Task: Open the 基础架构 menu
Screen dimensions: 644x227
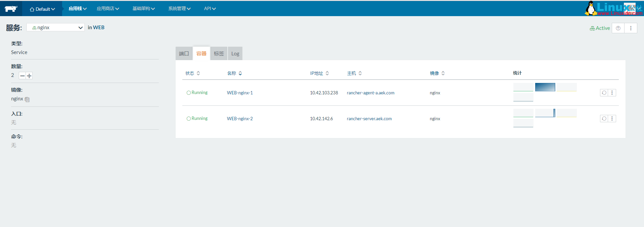Action: coord(144,9)
